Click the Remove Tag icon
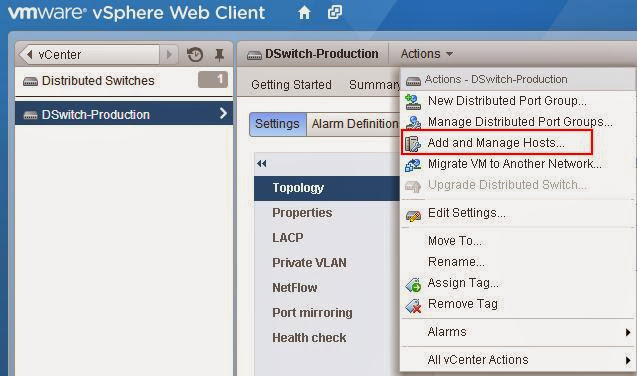 tap(413, 305)
